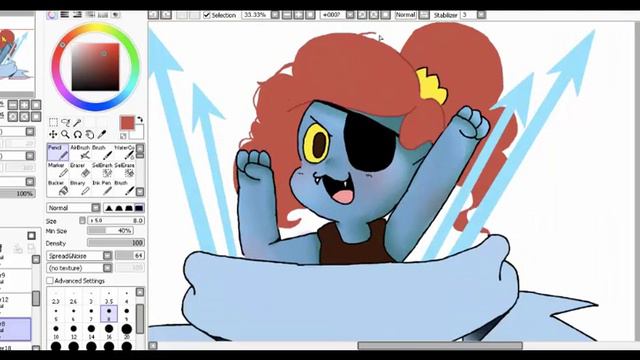Show the RGB slider panel

64,15
